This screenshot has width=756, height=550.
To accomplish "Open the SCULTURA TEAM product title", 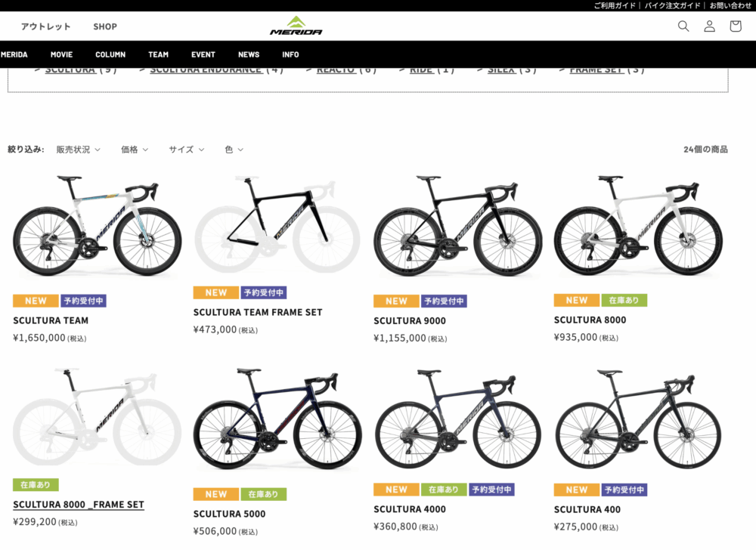I will click(x=51, y=320).
